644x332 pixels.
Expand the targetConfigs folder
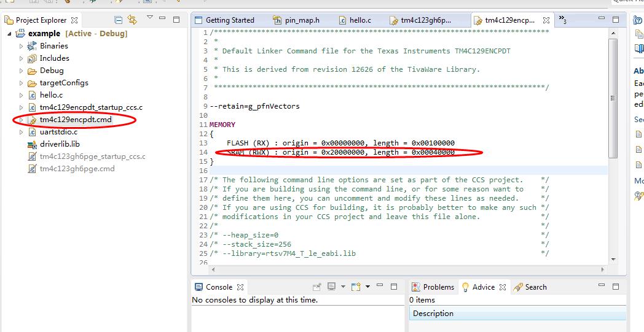click(22, 83)
